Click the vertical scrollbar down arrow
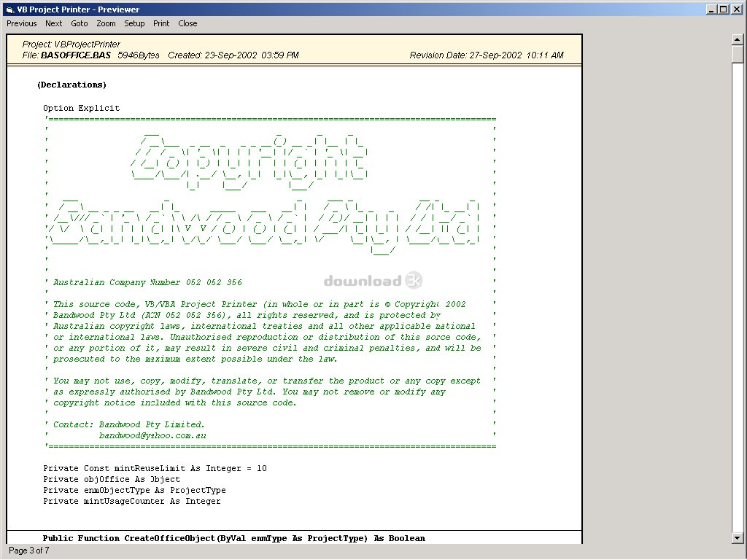 pos(737,538)
